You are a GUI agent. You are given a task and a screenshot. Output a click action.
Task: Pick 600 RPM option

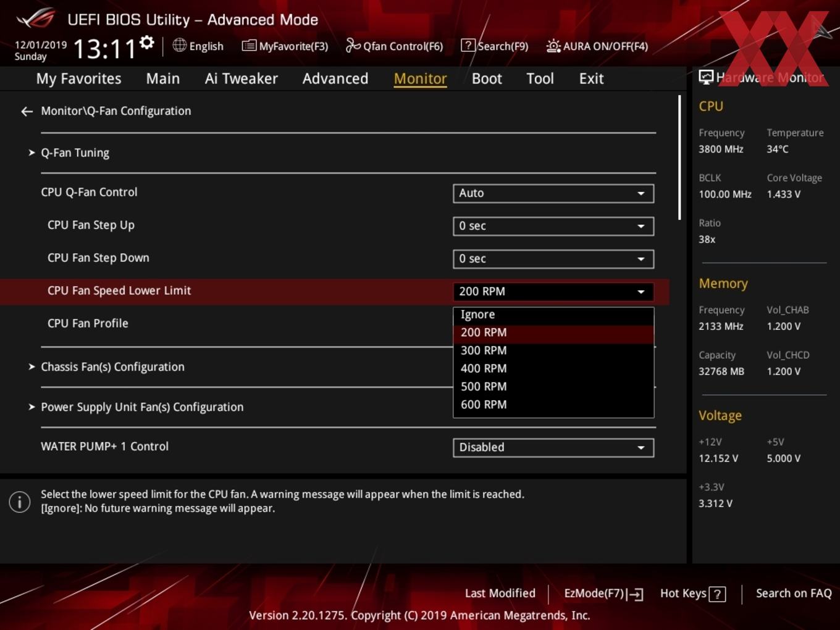(553, 405)
